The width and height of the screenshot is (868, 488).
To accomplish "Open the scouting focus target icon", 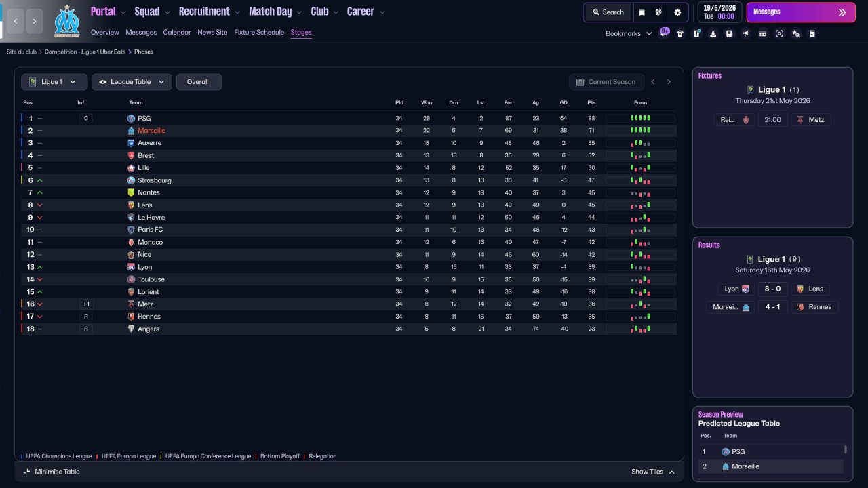I will (x=779, y=33).
